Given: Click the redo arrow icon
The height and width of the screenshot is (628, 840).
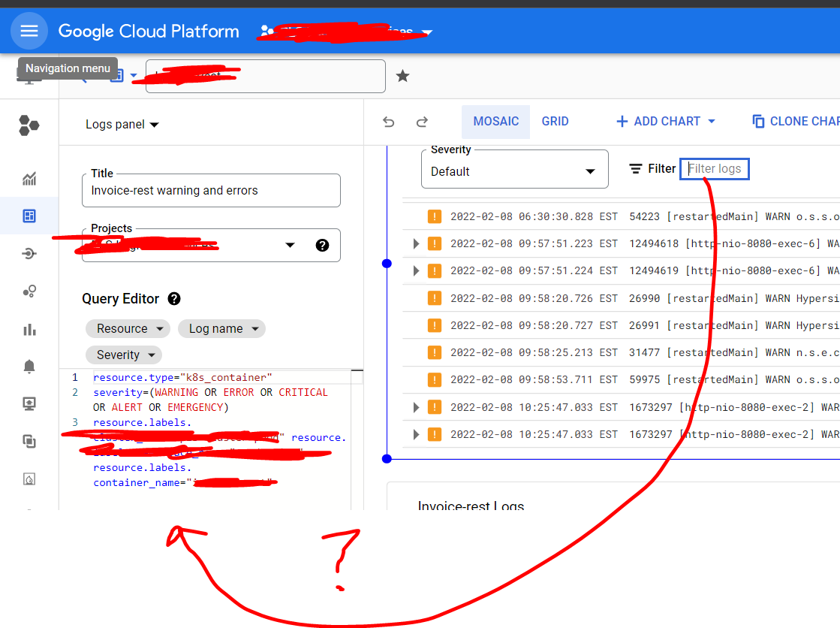Looking at the screenshot, I should click(422, 122).
